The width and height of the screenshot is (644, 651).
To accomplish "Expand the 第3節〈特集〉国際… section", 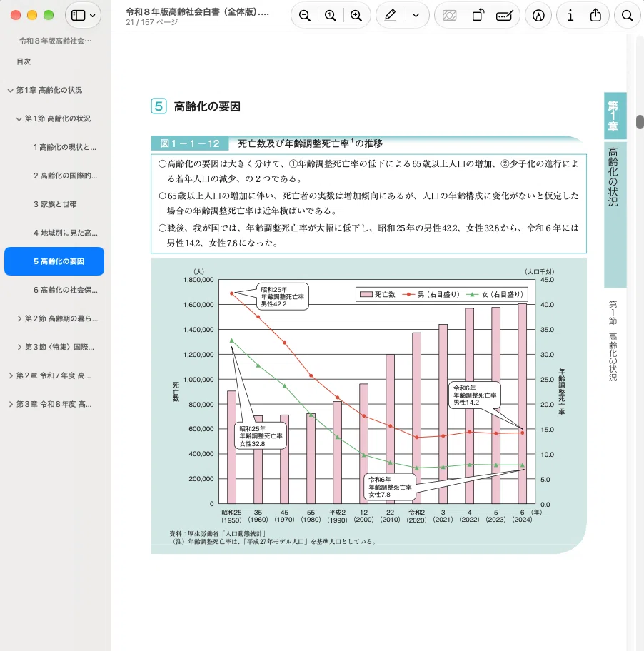I will tap(19, 347).
